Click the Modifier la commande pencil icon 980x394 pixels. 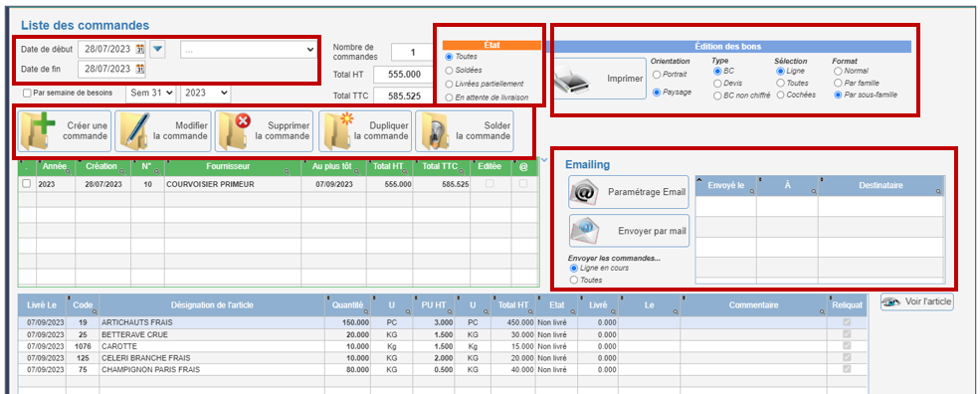pyautogui.click(x=132, y=131)
